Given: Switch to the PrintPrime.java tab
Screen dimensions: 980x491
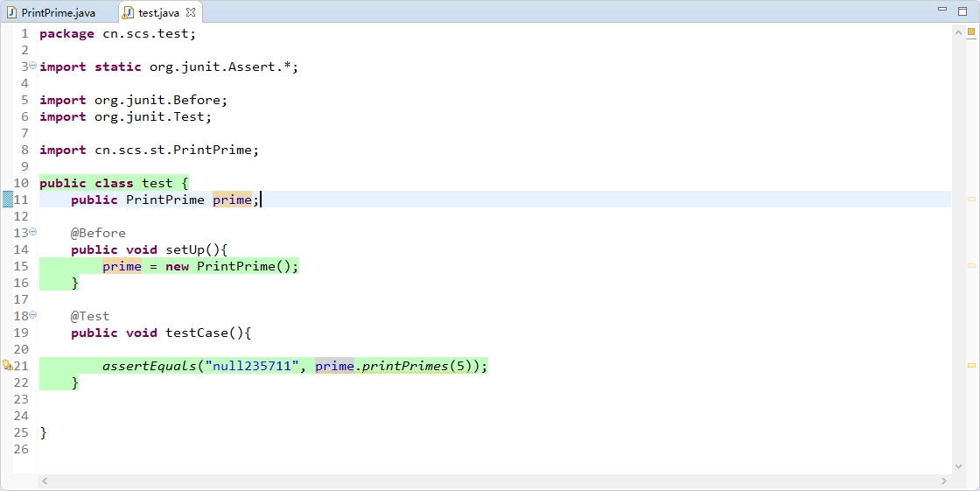Looking at the screenshot, I should [x=52, y=12].
